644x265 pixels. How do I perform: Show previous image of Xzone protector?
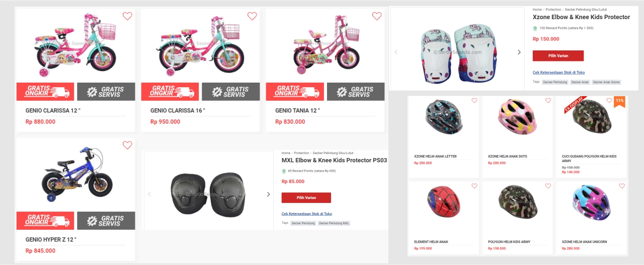click(x=396, y=52)
